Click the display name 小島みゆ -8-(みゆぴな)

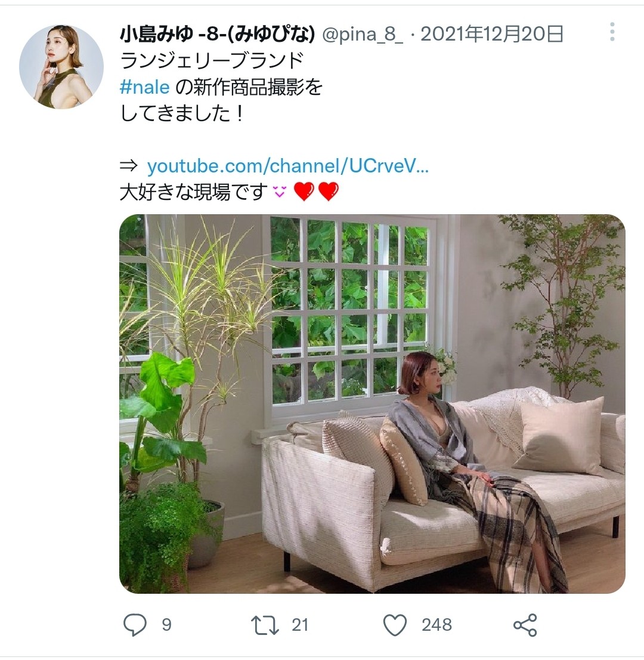point(217,34)
